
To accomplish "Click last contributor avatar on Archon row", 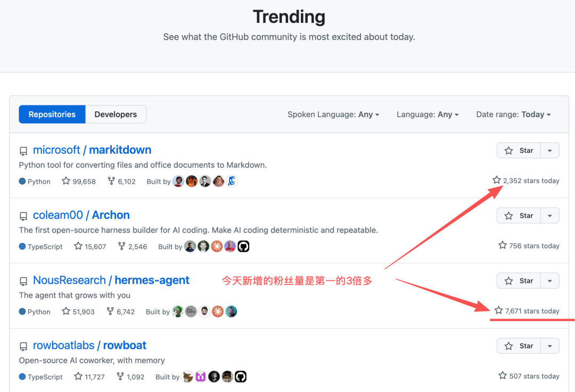I will pyautogui.click(x=243, y=247).
